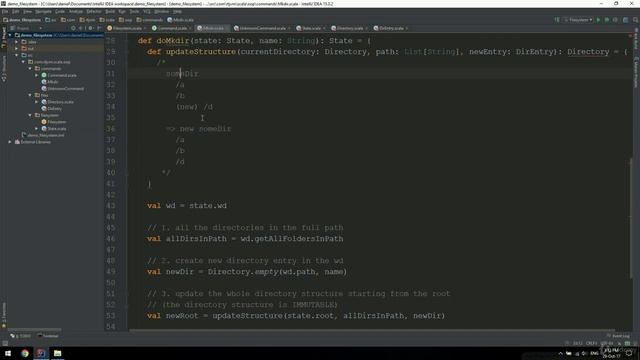
Task: Click the Mkdir.scala breadcrumb in navigation bar
Action: click(x=180, y=20)
